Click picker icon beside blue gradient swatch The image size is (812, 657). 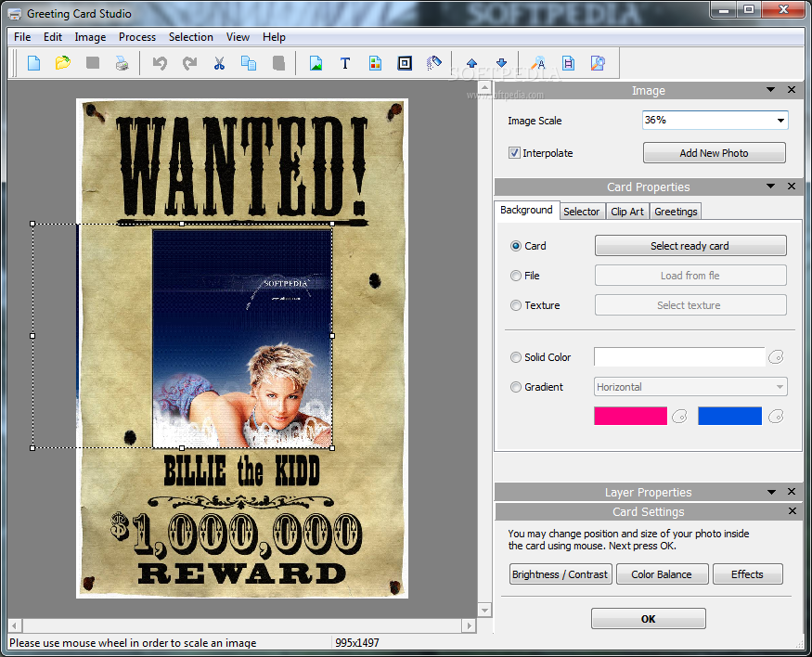coord(776,417)
